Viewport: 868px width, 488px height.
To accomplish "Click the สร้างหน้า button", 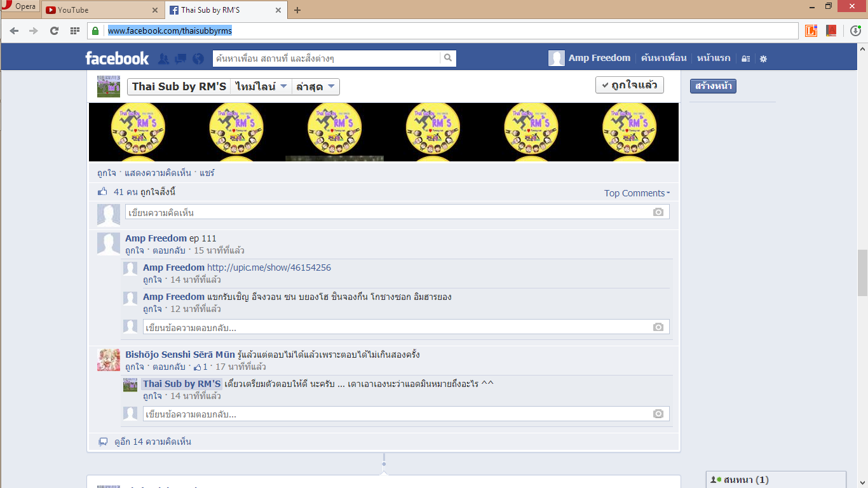I will pos(713,86).
